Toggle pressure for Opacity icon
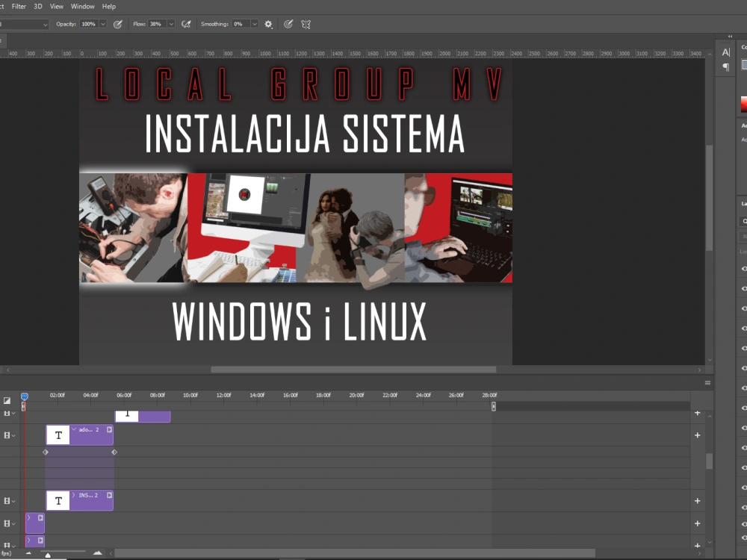The image size is (747, 560). pyautogui.click(x=118, y=24)
